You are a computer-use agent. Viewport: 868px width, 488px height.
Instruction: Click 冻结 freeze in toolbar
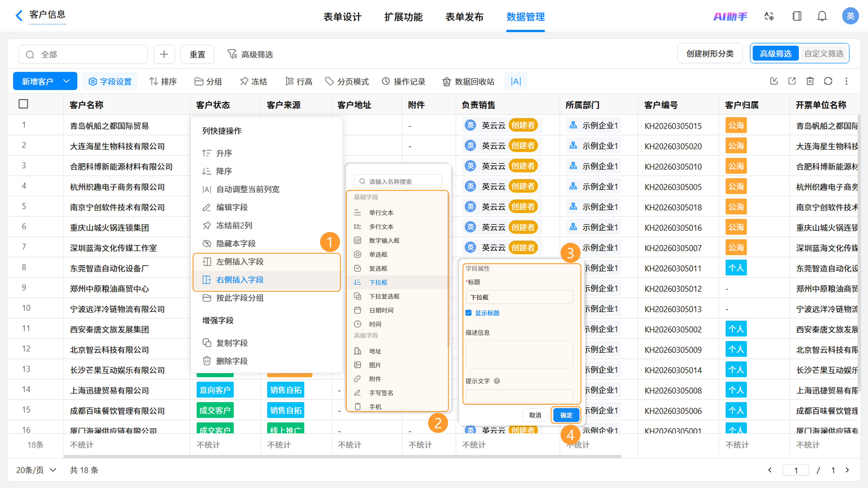tap(253, 81)
